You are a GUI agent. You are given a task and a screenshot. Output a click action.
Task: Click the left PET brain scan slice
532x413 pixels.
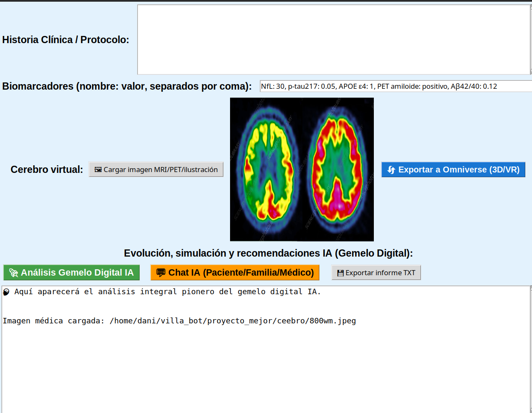tap(266, 169)
